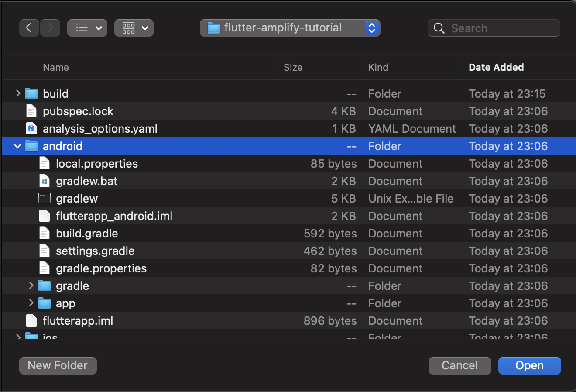This screenshot has width=576, height=392.
Task: Click the 896 bytes size cell
Action: tap(330, 320)
